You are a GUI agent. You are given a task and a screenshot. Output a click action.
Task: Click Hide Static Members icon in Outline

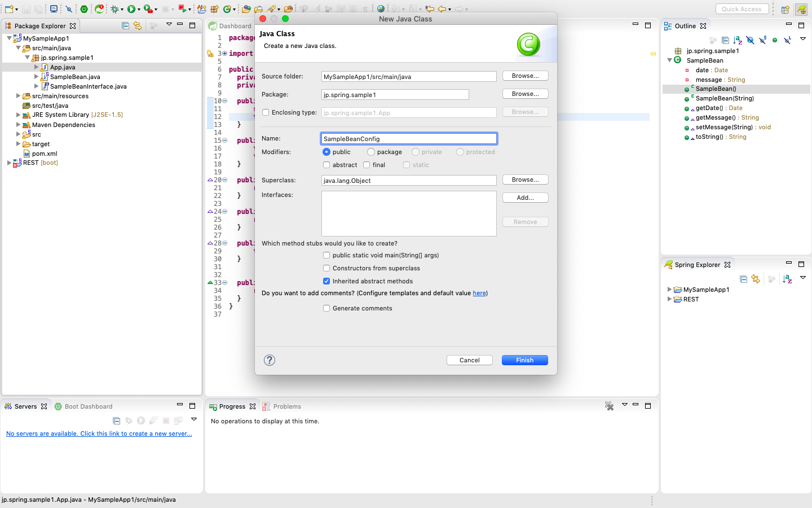(763, 40)
